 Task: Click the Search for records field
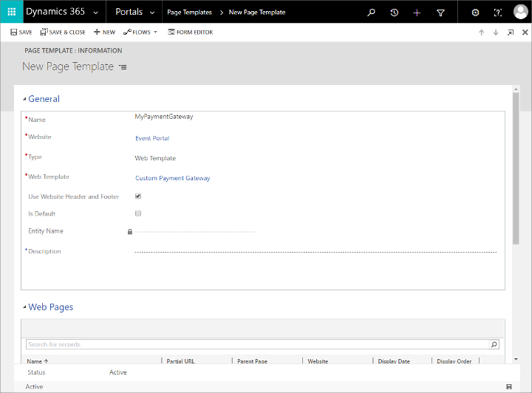258,344
